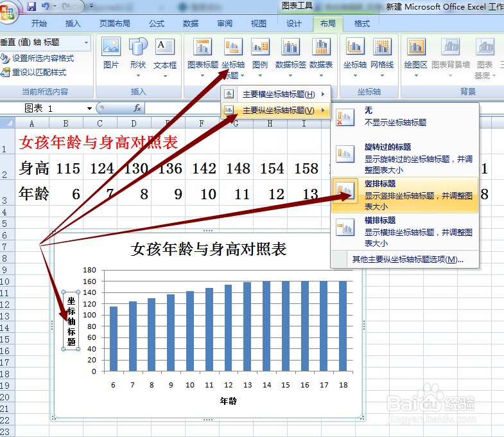Click the horizontal axis title 年龄 in chart

point(228,401)
